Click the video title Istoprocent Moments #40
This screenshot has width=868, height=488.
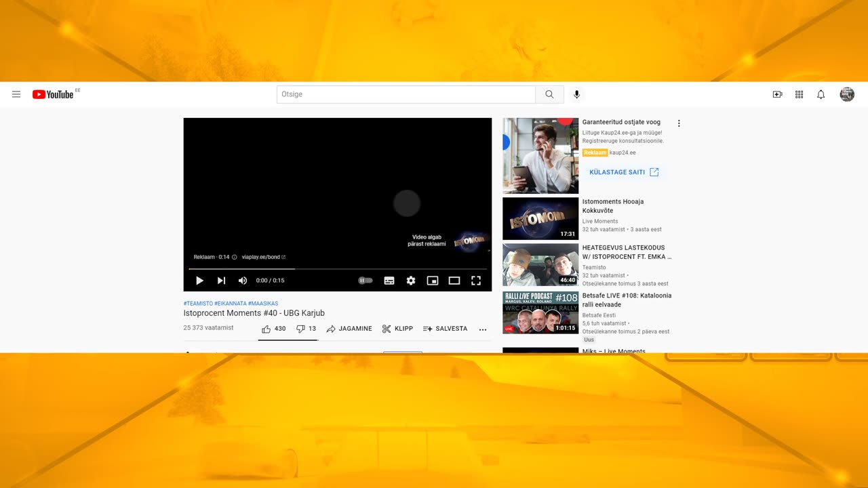[254, 313]
